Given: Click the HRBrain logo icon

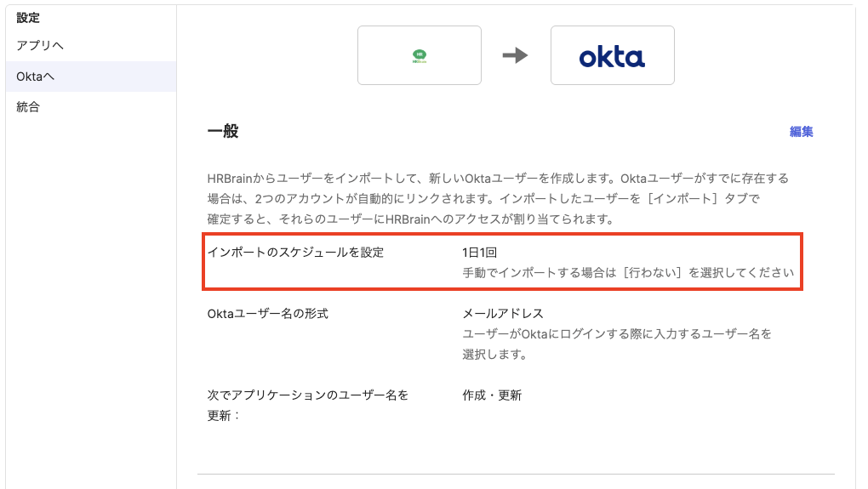Looking at the screenshot, I should coord(419,56).
